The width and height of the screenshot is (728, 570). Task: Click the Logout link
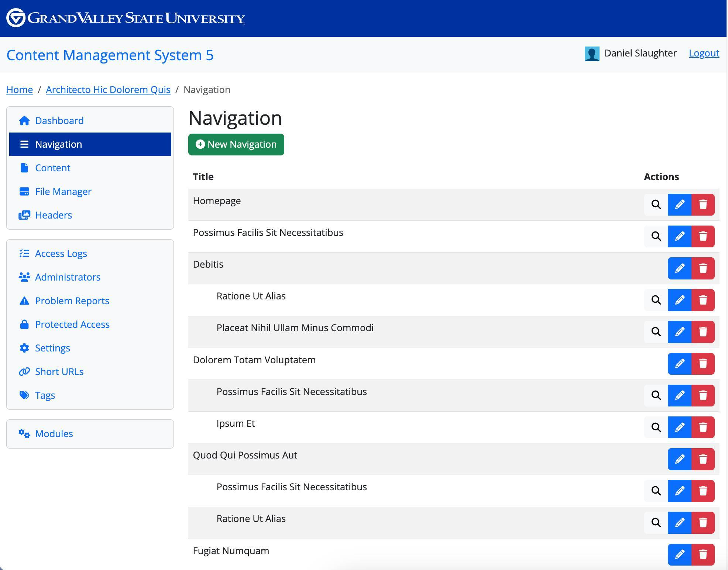coord(704,53)
